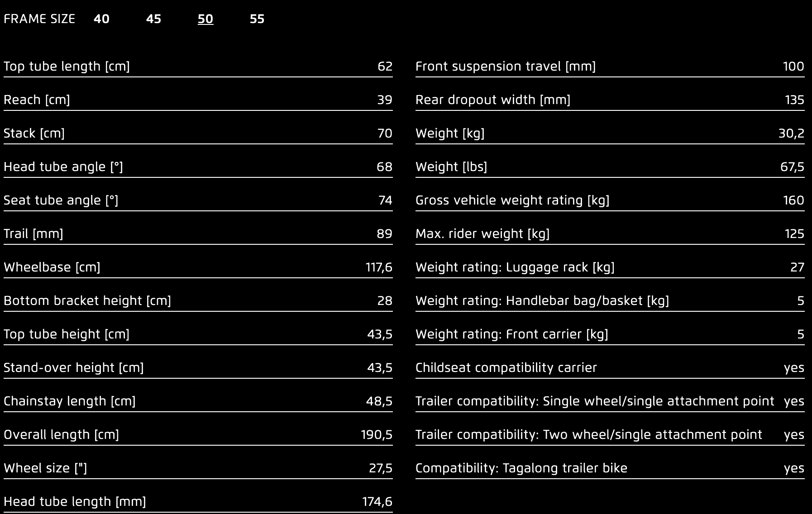The height and width of the screenshot is (514, 812).
Task: Select frame size 40
Action: pyautogui.click(x=101, y=19)
